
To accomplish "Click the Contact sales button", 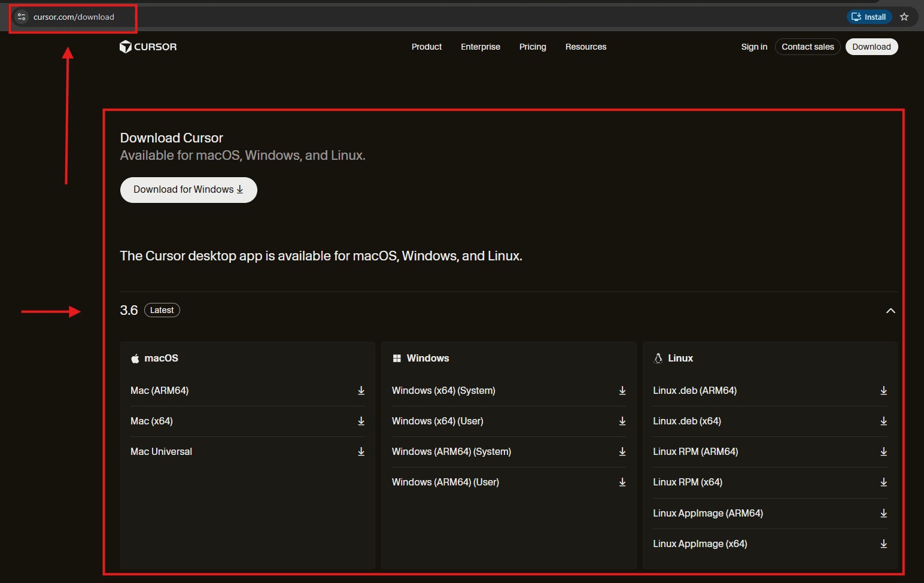I will pos(808,47).
